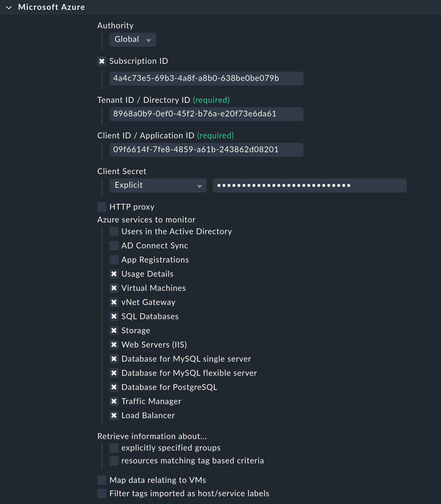
Task: Open the Client Secret type dropdown
Action: tap(158, 185)
